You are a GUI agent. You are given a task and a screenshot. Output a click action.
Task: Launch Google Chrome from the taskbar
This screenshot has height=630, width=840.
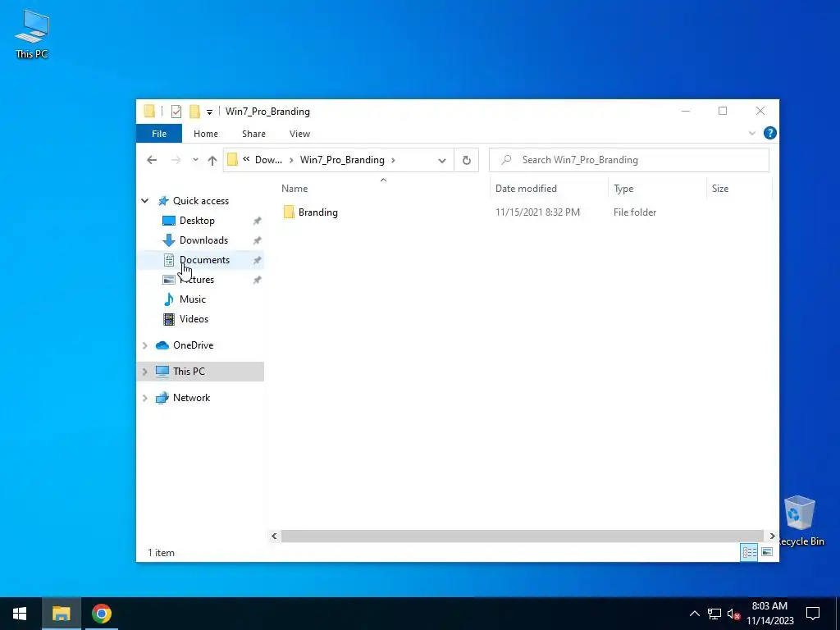(102, 614)
